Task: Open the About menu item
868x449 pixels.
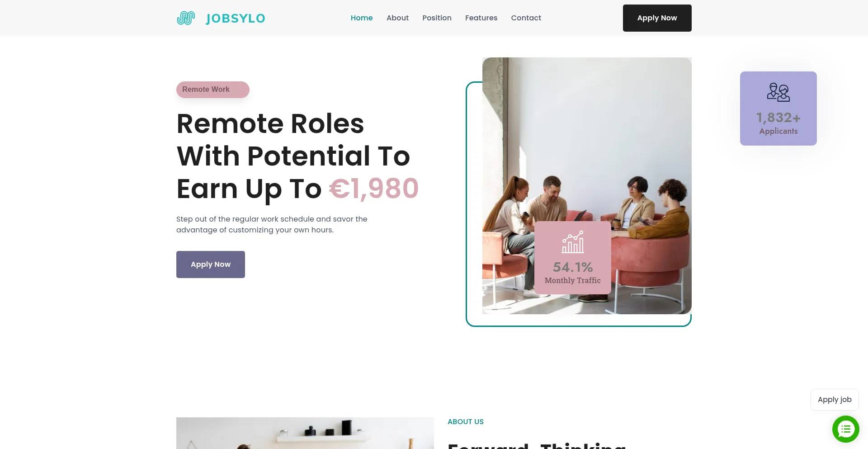Action: pos(397,18)
